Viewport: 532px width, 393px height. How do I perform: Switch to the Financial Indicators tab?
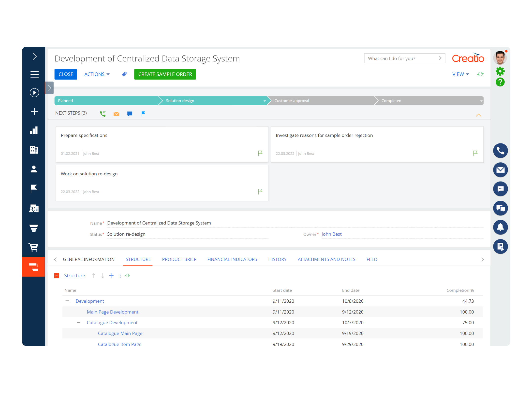click(232, 259)
